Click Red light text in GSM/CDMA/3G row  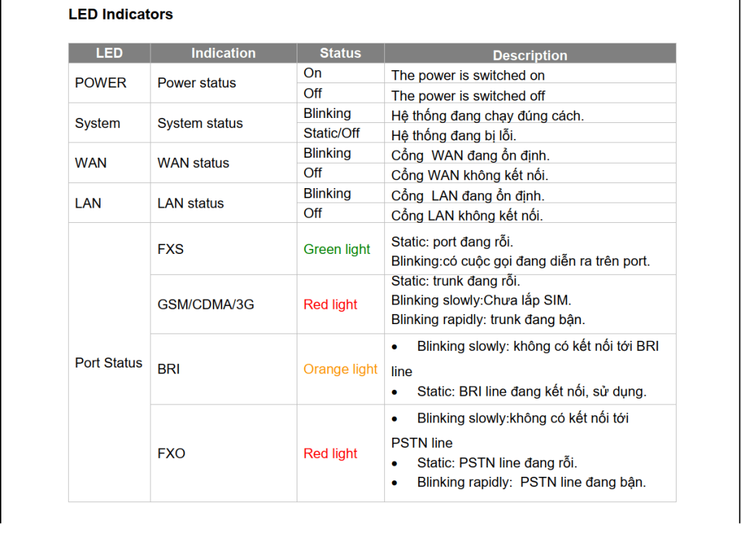tap(330, 305)
